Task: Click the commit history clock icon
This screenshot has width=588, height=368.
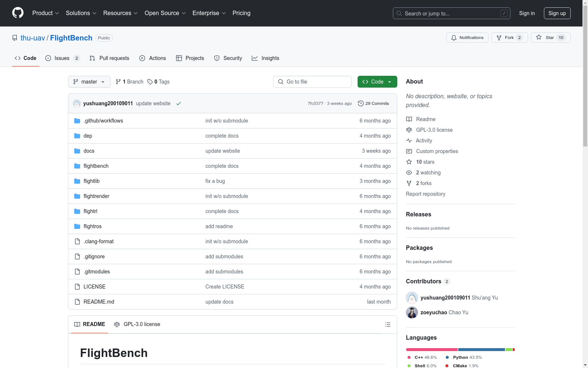Action: tap(361, 103)
